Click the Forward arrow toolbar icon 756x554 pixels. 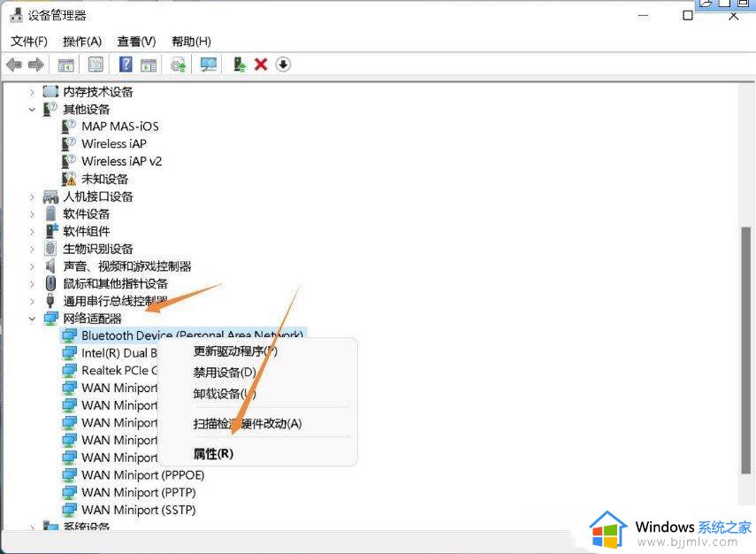[36, 65]
